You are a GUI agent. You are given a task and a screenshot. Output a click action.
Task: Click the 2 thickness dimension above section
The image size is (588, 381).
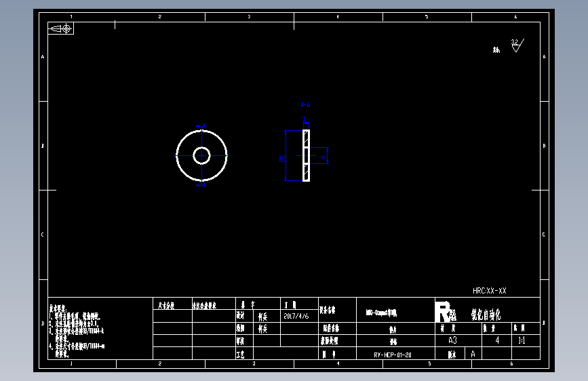point(305,119)
